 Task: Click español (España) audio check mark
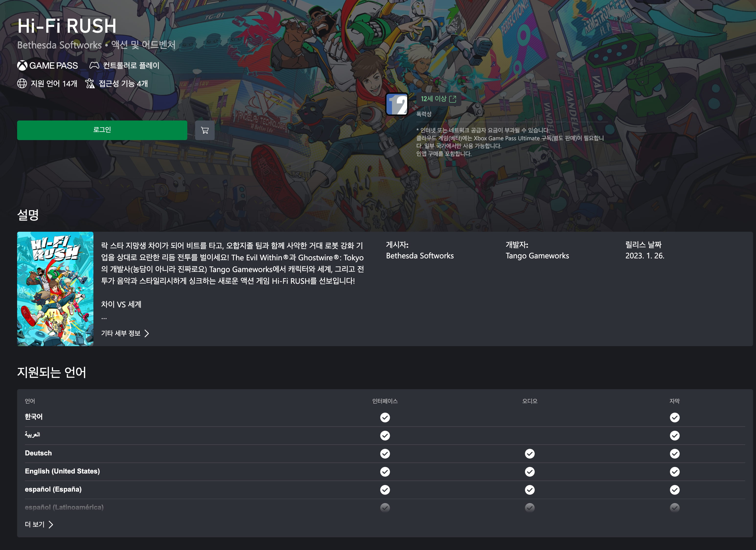[530, 490]
